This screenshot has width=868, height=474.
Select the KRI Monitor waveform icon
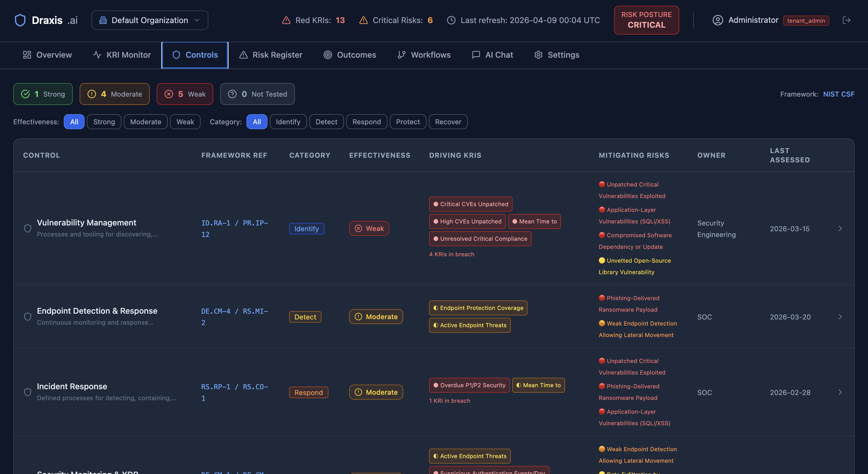click(x=97, y=54)
